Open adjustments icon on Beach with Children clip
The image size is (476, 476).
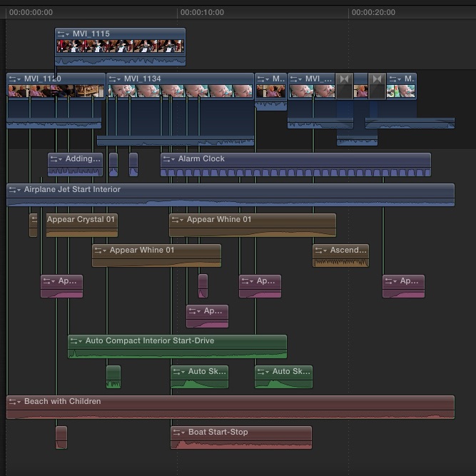15,402
